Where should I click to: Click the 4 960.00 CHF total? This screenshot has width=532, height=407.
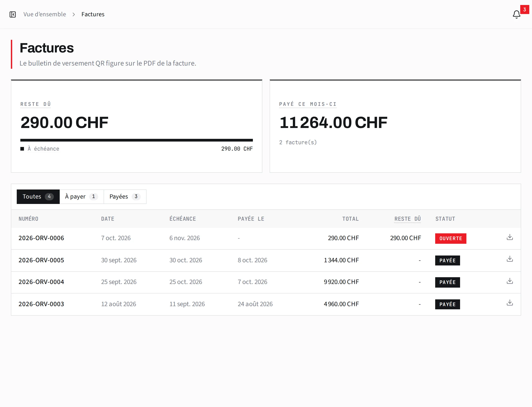point(341,304)
